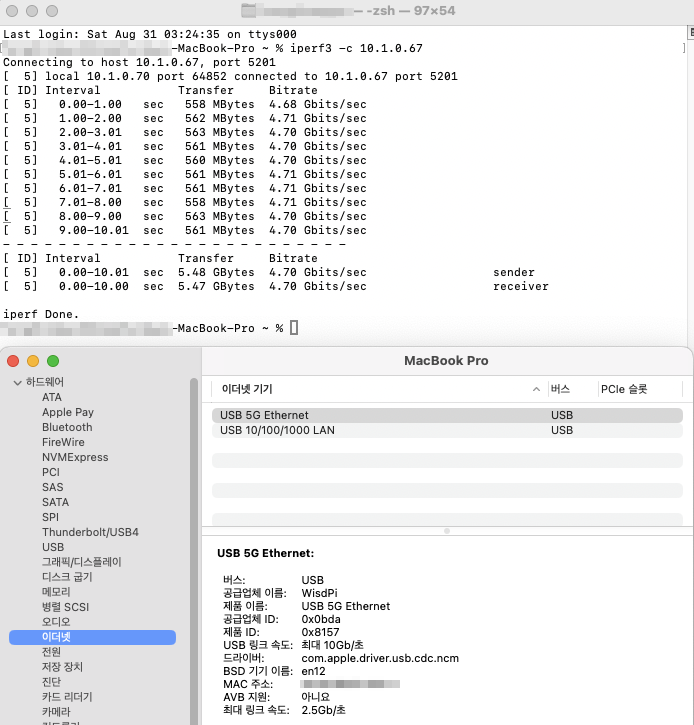Click the Terminal window scrollbar area
The height and width of the screenshot is (725, 694).
tap(690, 185)
